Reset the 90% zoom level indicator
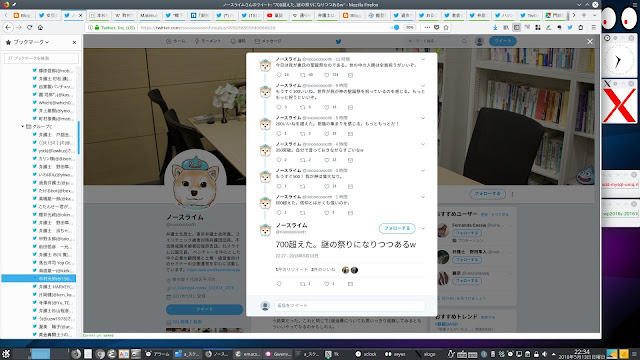The height and width of the screenshot is (360, 640). (x=409, y=27)
